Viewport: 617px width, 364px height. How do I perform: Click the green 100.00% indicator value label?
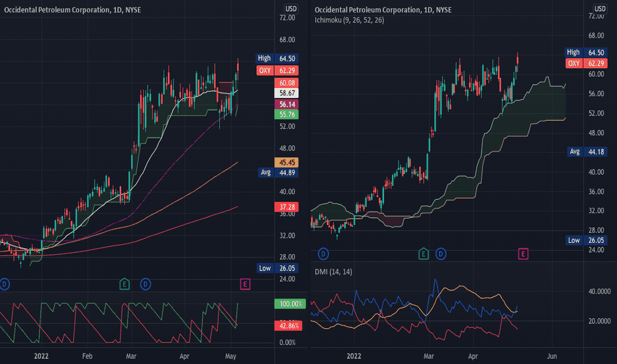(x=290, y=304)
